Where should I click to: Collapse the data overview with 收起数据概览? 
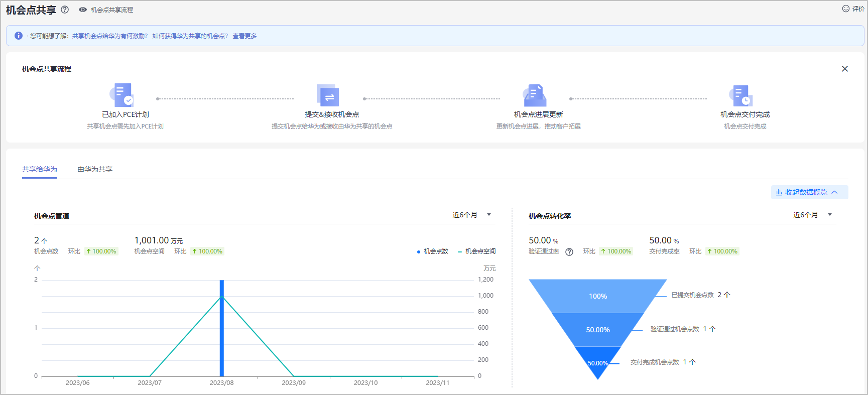pyautogui.click(x=809, y=192)
